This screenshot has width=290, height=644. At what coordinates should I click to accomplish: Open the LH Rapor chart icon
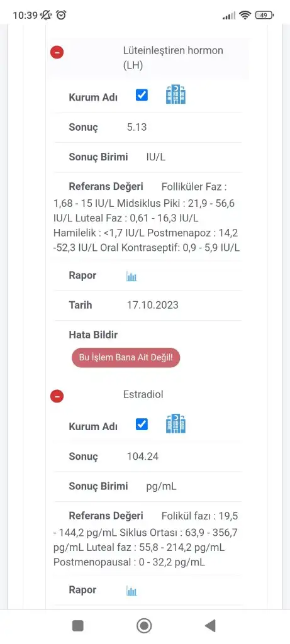point(131,277)
